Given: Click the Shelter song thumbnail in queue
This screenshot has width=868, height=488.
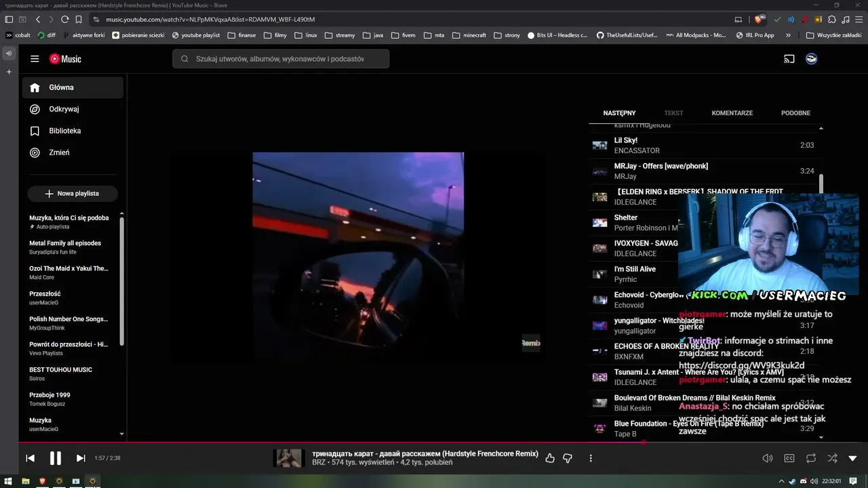Looking at the screenshot, I should tap(599, 223).
